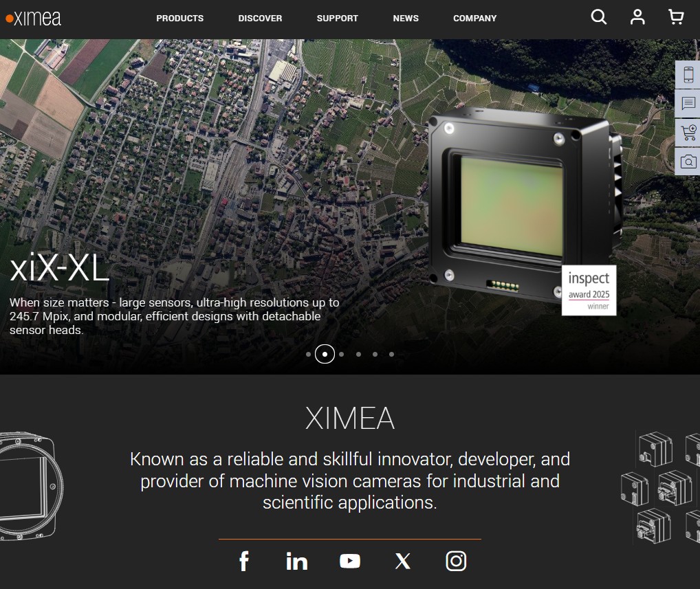Screen dimensions: 700x589
Task: Open XIMEA X profile
Action: click(x=403, y=561)
